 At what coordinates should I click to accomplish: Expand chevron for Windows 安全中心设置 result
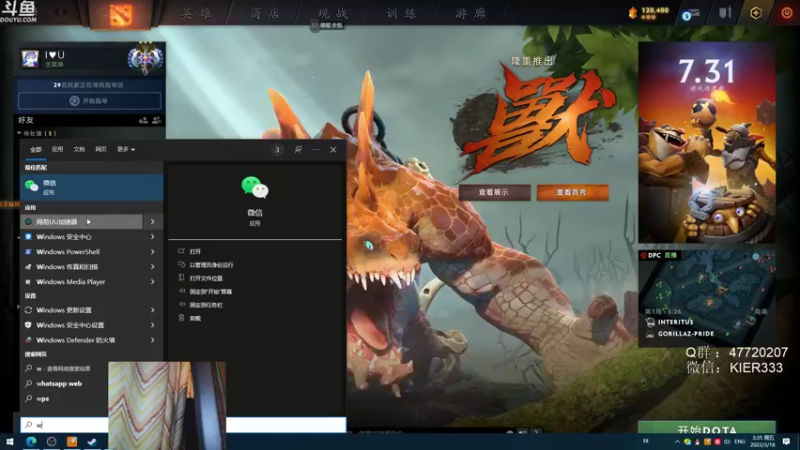pos(152,325)
